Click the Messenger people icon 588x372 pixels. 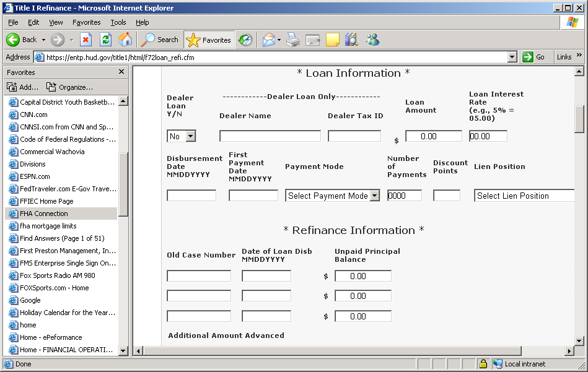click(372, 40)
